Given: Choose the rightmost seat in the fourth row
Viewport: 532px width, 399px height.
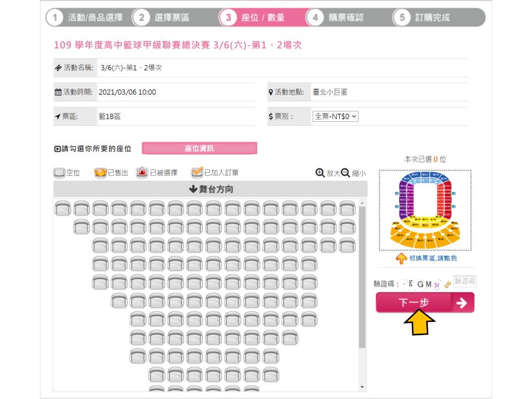Looking at the screenshot, I should tap(309, 264).
